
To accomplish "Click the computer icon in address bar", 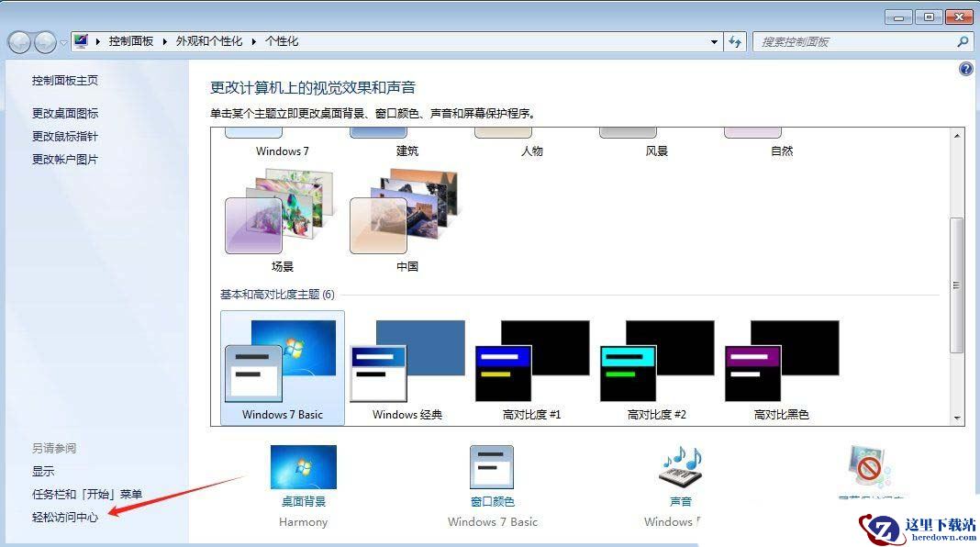I will click(82, 41).
